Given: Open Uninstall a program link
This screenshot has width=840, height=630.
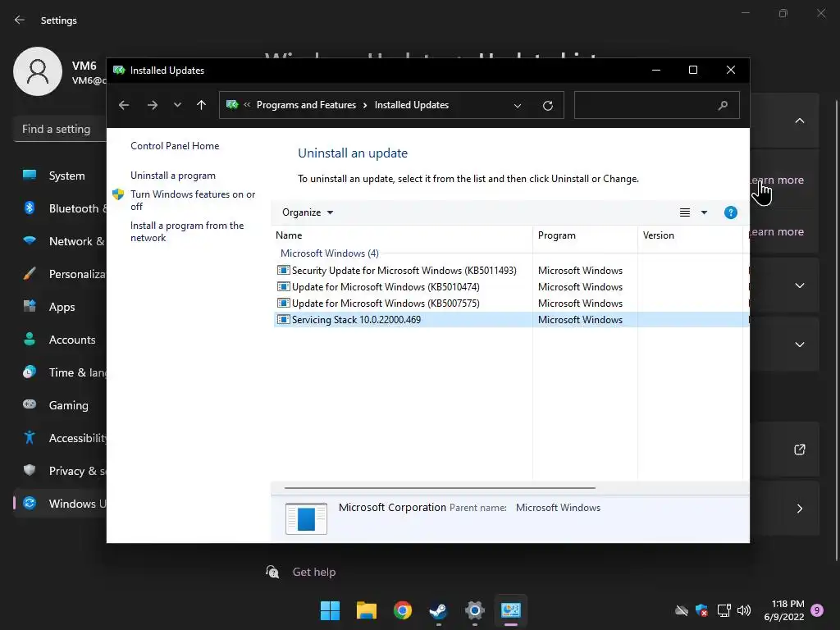Looking at the screenshot, I should [173, 176].
